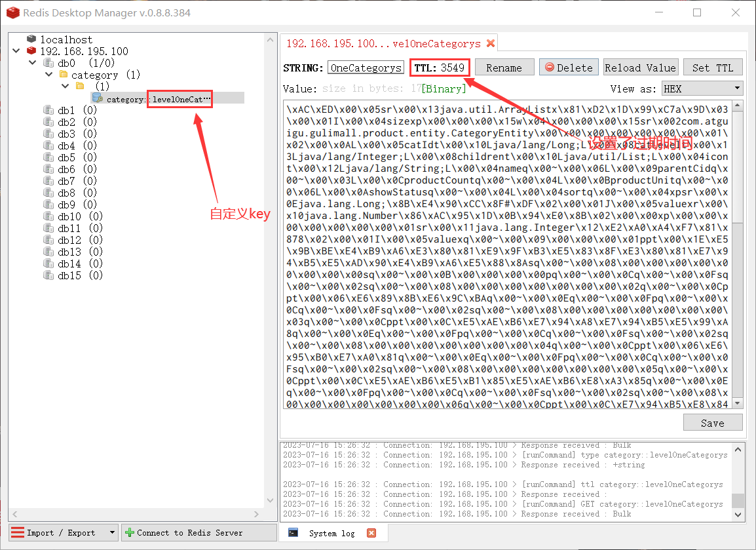Collapse the category namespace node
The image size is (756, 550).
(48, 75)
